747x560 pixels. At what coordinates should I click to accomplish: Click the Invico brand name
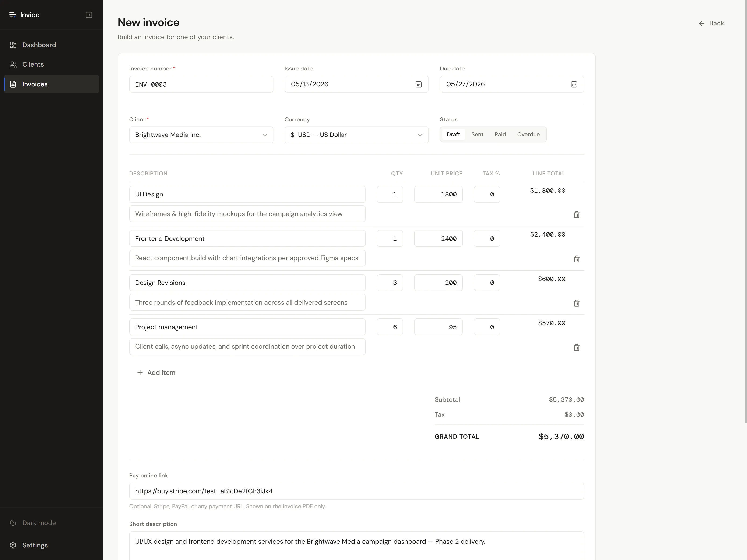[30, 15]
